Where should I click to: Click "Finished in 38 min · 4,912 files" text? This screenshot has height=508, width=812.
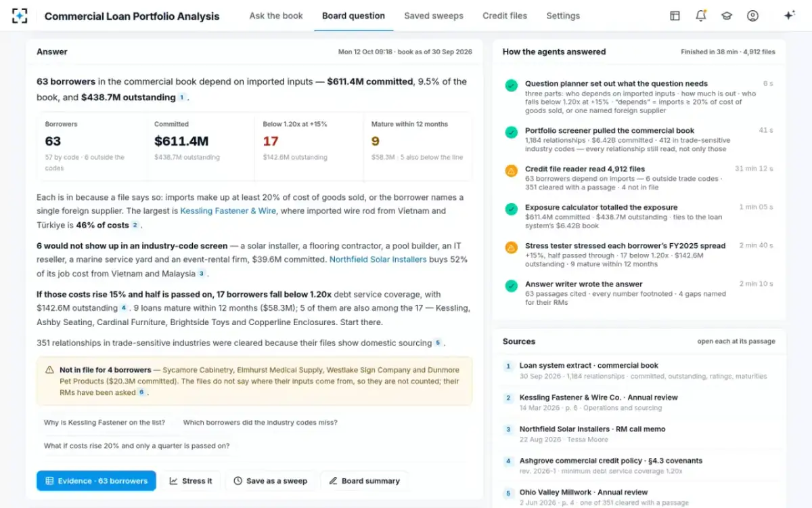coord(728,52)
